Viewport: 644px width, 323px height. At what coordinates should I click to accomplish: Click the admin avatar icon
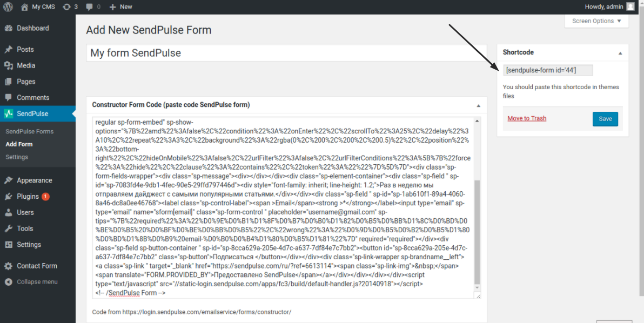tap(630, 6)
